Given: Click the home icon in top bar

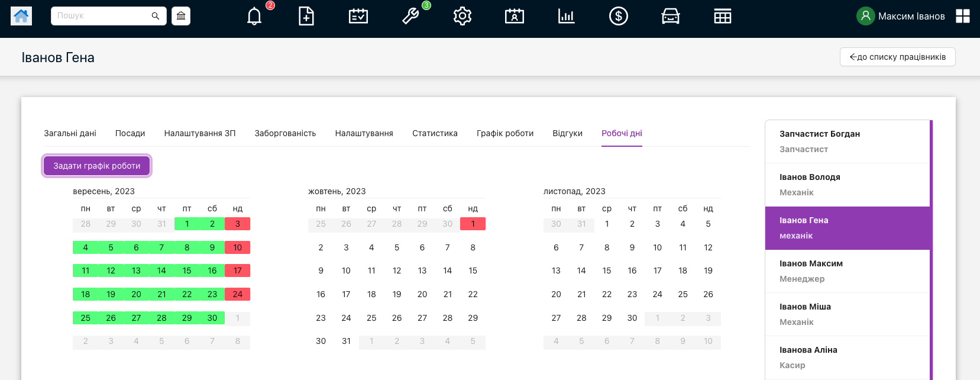Looking at the screenshot, I should [x=21, y=16].
